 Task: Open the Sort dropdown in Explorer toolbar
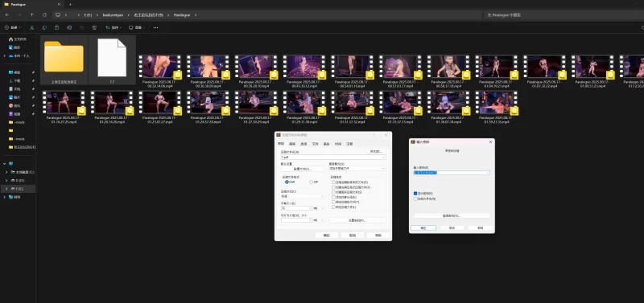click(x=114, y=27)
